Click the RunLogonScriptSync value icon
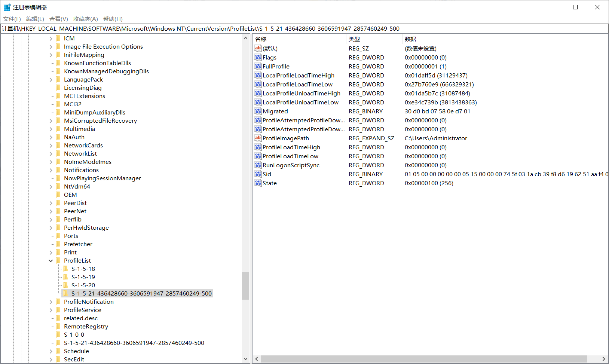The height and width of the screenshot is (364, 609). 258,165
